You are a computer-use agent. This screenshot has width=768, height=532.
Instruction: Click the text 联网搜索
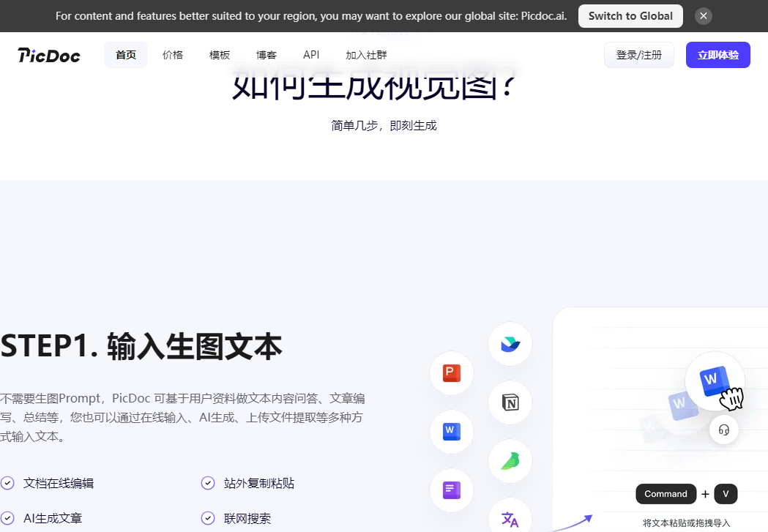[x=247, y=518]
